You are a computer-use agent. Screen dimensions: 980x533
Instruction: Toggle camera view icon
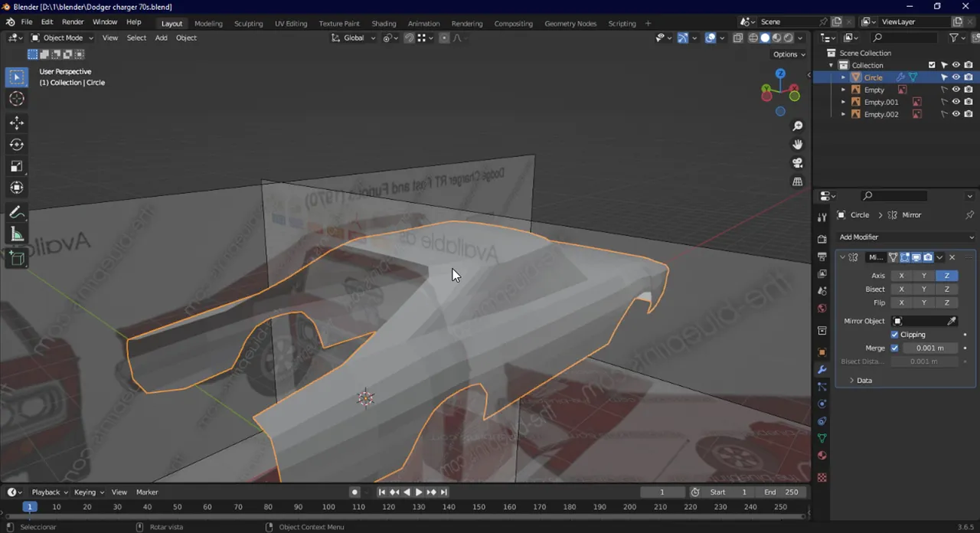coord(798,163)
